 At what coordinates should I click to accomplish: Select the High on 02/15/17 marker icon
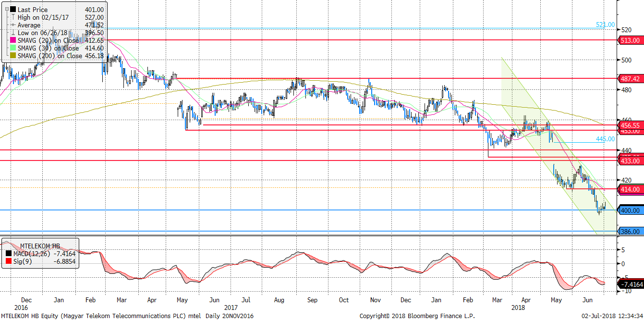[12, 17]
